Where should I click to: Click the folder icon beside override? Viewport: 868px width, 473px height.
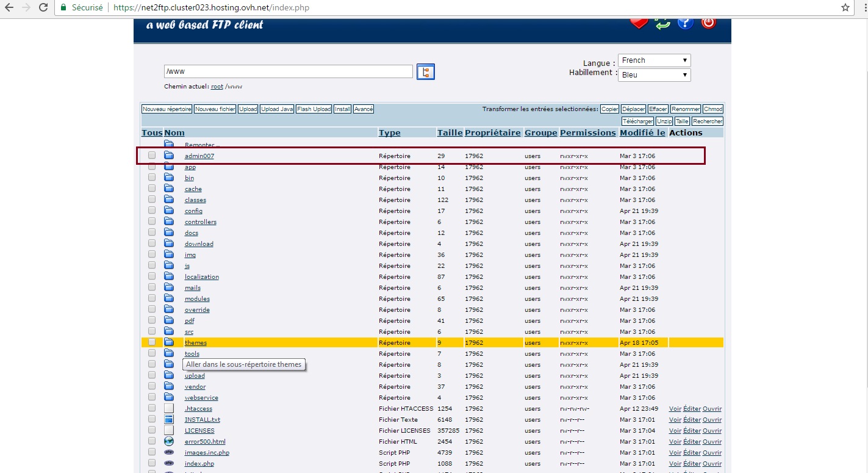click(x=169, y=309)
